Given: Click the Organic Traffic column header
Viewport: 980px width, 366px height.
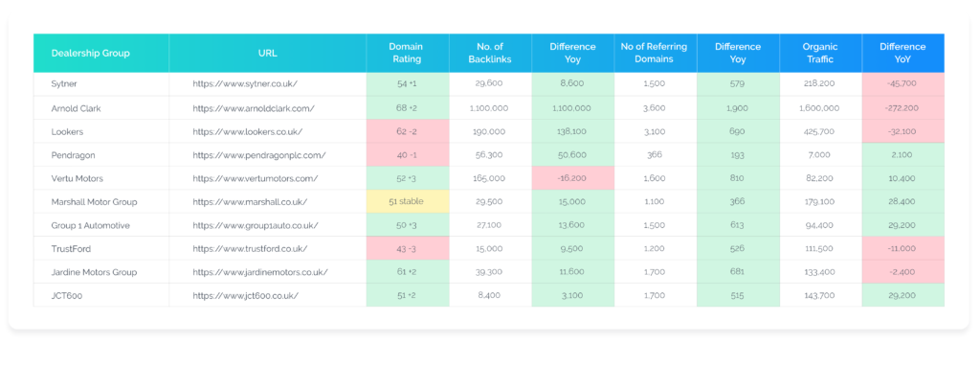Looking at the screenshot, I should tap(820, 54).
